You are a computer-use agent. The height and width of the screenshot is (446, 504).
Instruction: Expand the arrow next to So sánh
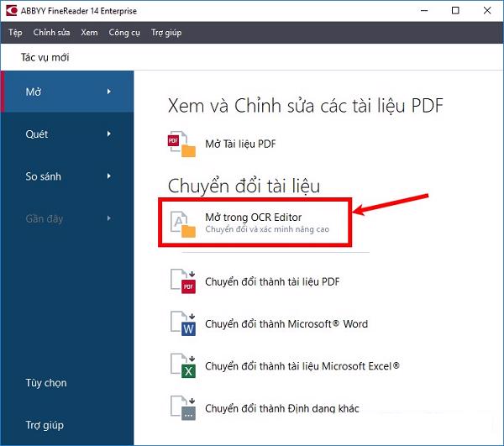click(x=109, y=176)
